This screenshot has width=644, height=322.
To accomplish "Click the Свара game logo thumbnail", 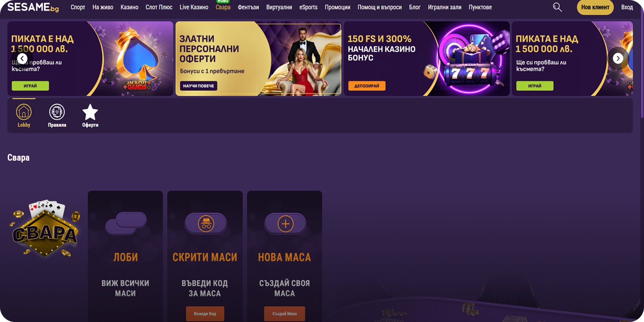I will 45,228.
